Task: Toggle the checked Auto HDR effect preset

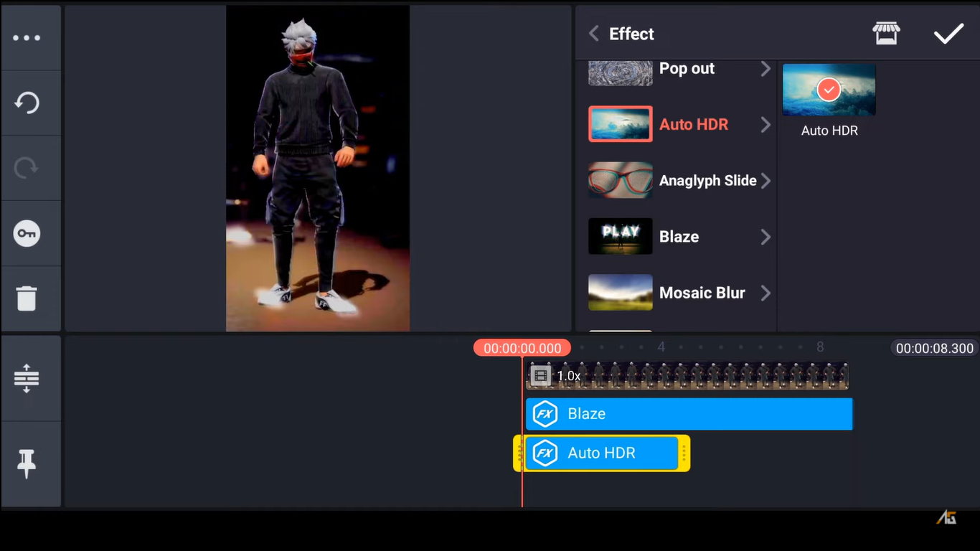Action: pos(829,90)
